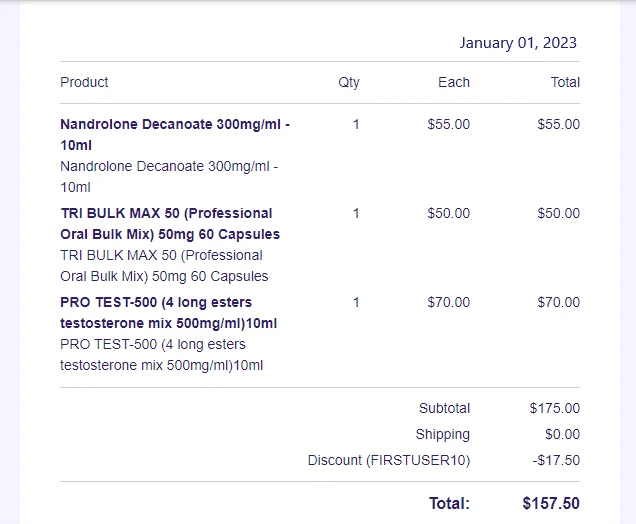Click the Product column header
This screenshot has width=636, height=524.
(84, 82)
